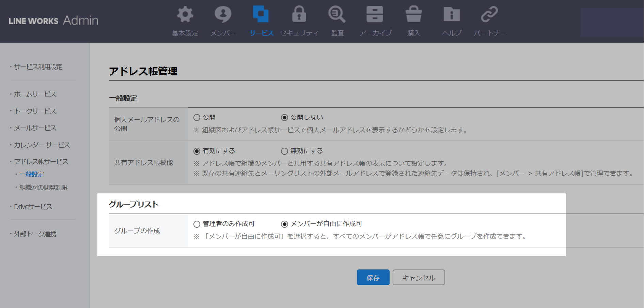Open the セキュリティ padlock icon
644x308 pixels.
[299, 15]
